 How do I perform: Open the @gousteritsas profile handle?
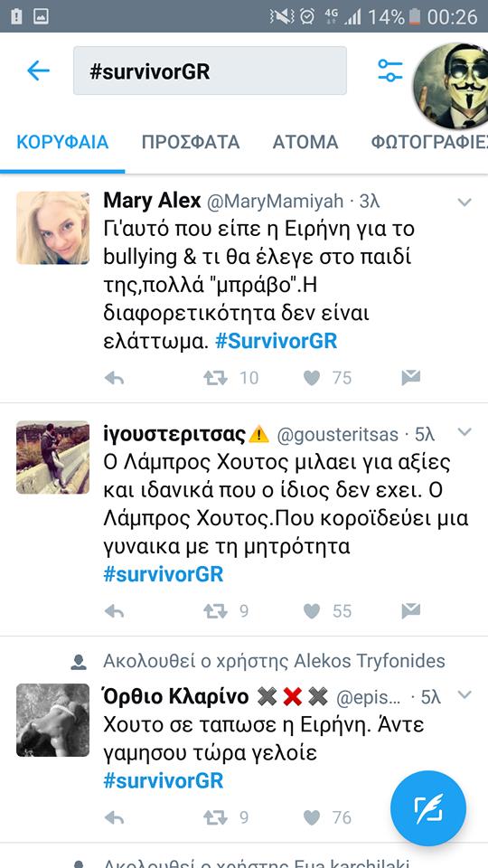(x=337, y=435)
